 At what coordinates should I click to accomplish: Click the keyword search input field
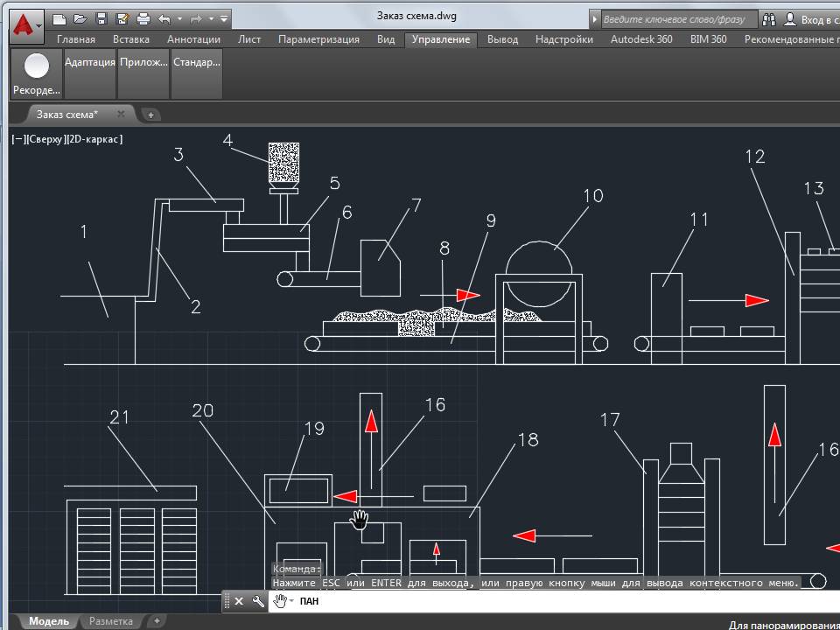pyautogui.click(x=679, y=20)
